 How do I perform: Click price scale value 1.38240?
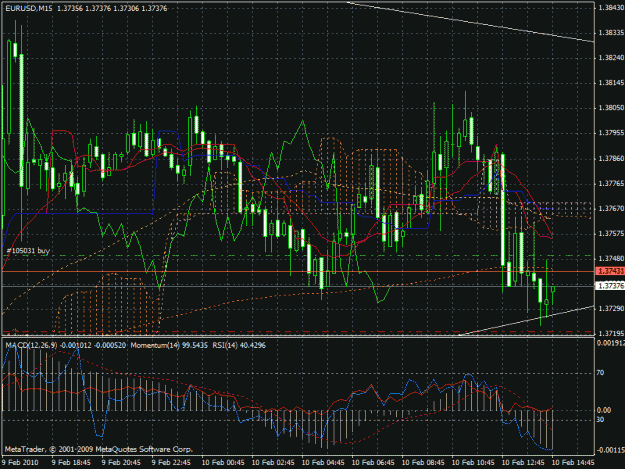pos(611,58)
